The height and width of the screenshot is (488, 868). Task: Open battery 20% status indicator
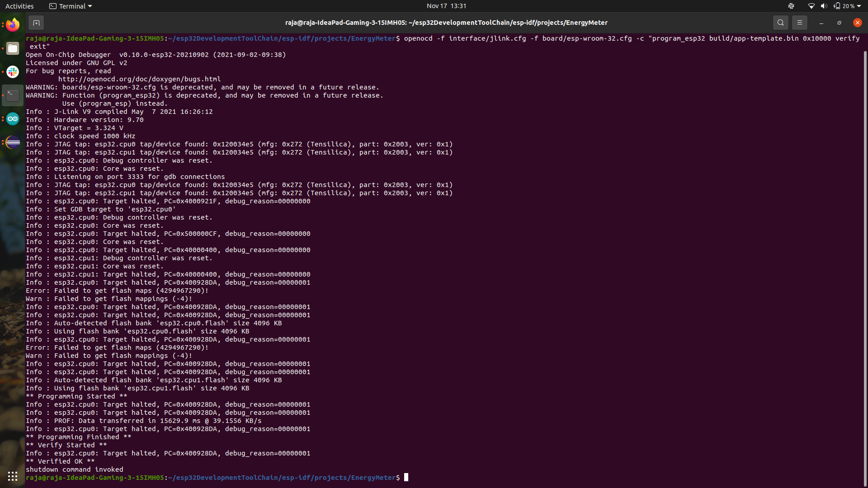pos(844,6)
